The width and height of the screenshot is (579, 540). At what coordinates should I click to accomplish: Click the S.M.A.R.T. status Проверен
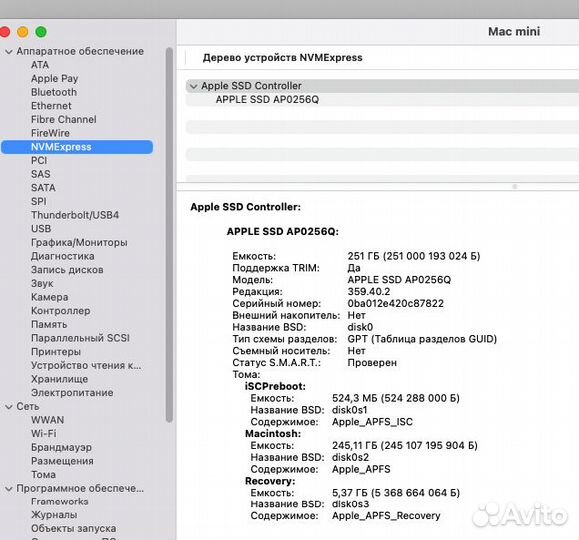tap(372, 363)
